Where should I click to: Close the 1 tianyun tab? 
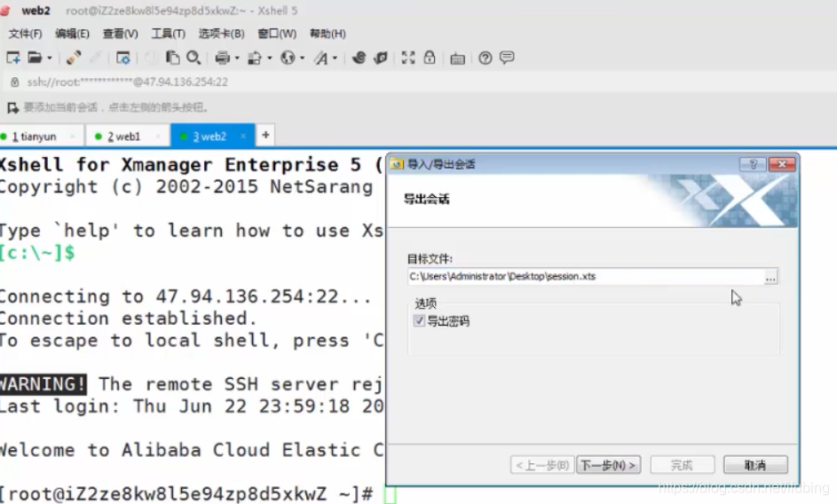(73, 136)
